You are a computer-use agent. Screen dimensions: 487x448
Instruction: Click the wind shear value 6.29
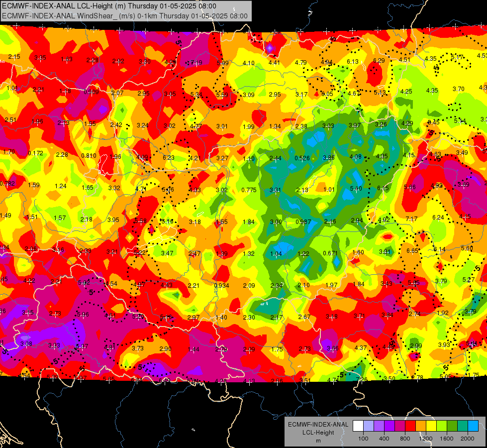tap(379, 60)
